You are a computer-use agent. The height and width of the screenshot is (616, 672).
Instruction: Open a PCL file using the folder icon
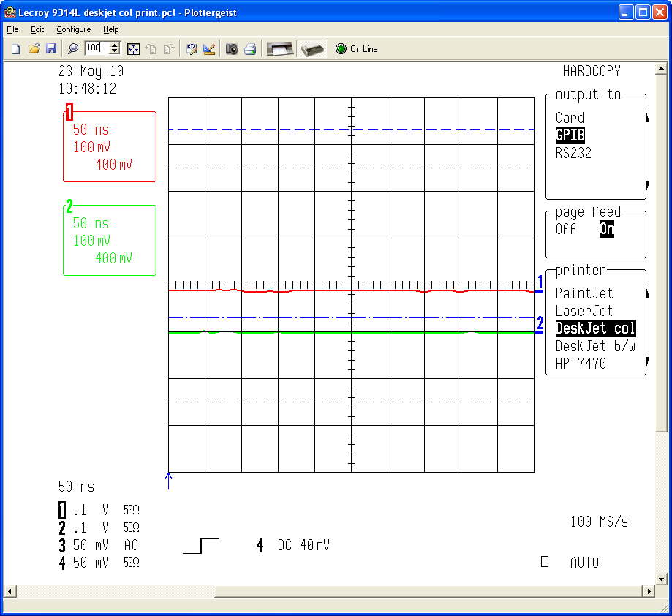click(x=34, y=48)
